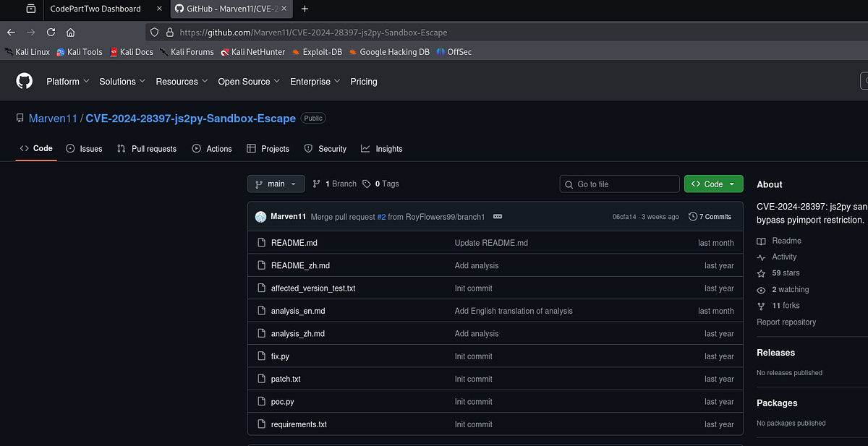Open the Exploit-DB bookmark
Viewport: 868px width, 446px height.
(317, 52)
